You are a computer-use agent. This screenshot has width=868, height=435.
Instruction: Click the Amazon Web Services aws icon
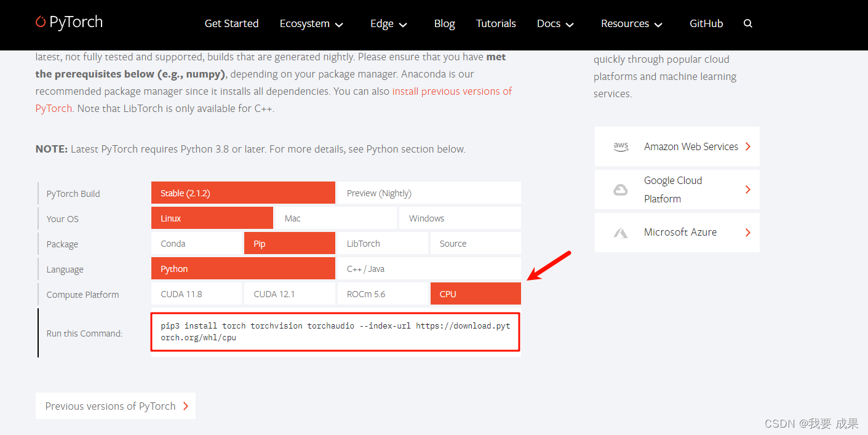coord(621,146)
